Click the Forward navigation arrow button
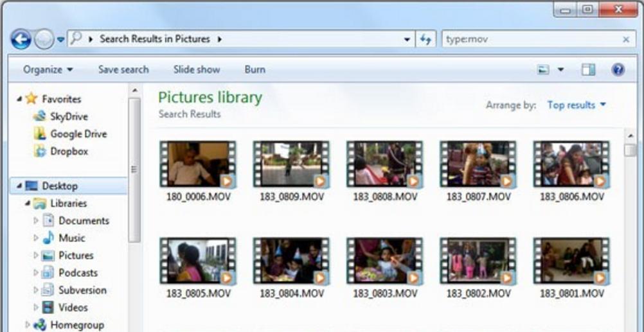 coord(44,40)
